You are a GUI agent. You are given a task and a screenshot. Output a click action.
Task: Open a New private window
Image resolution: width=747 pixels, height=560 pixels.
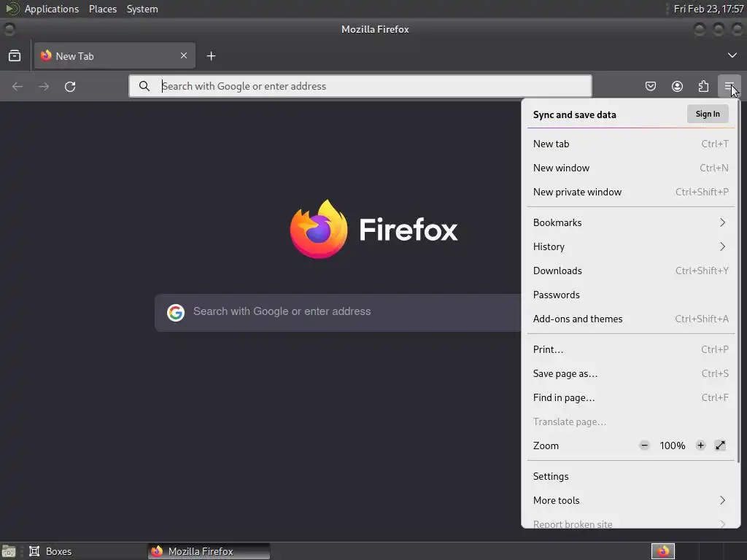click(631, 192)
